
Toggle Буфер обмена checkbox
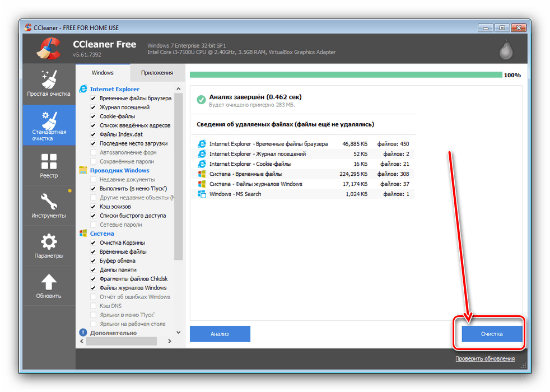(x=94, y=261)
